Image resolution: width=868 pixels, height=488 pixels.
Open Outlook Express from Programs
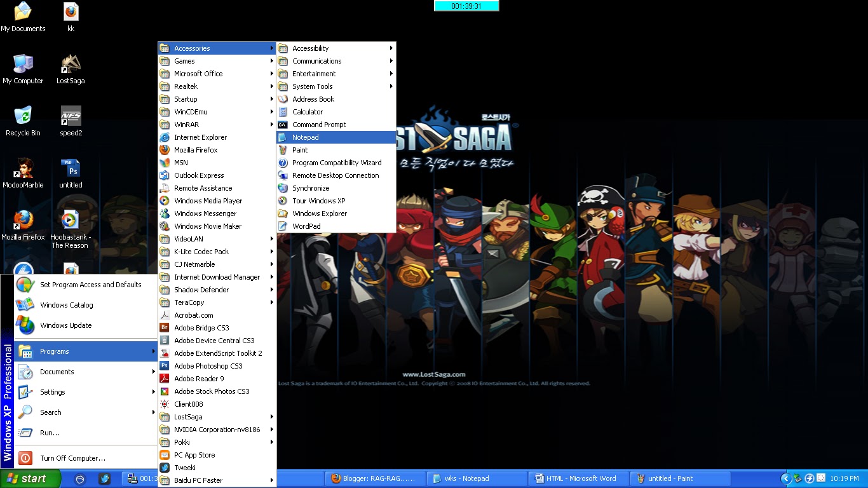coord(217,175)
